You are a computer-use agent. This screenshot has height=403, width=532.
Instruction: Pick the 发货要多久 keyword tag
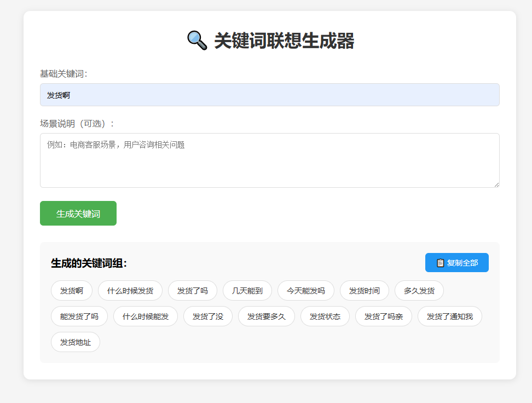(267, 316)
